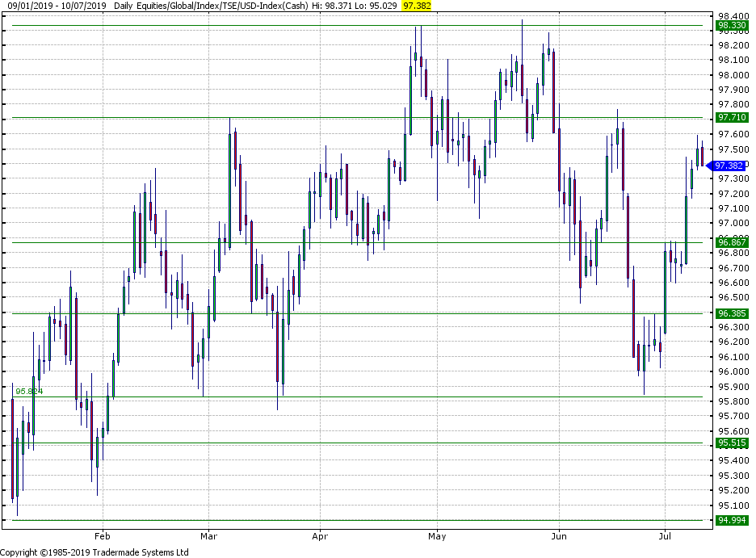Viewport: 756px width, 558px height.
Task: Select the green 95.515 support label
Action: coord(732,443)
